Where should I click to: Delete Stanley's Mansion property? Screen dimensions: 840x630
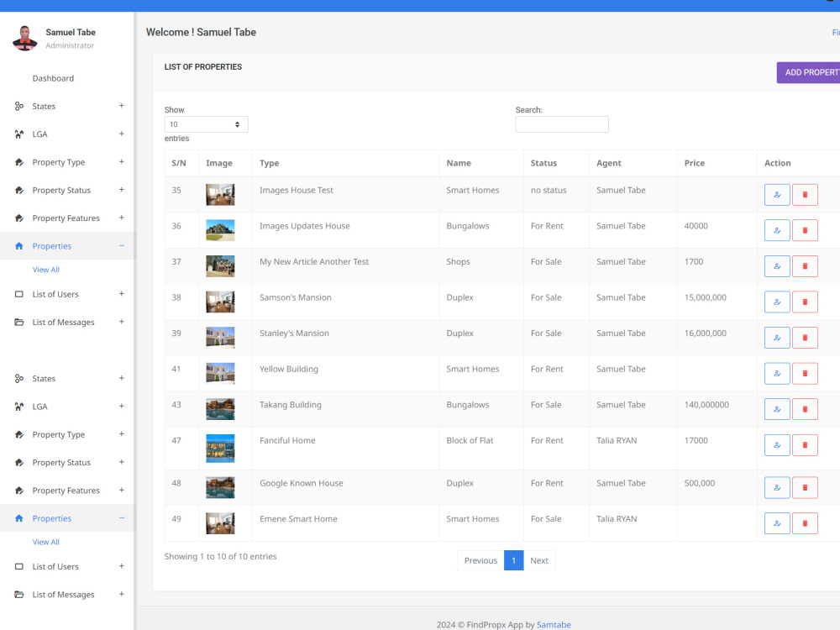point(805,338)
